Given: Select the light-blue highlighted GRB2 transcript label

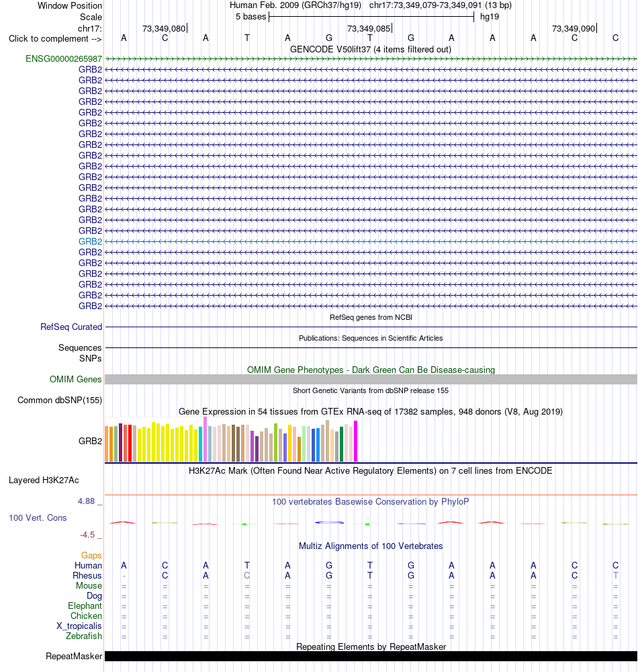Looking at the screenshot, I should tap(91, 241).
